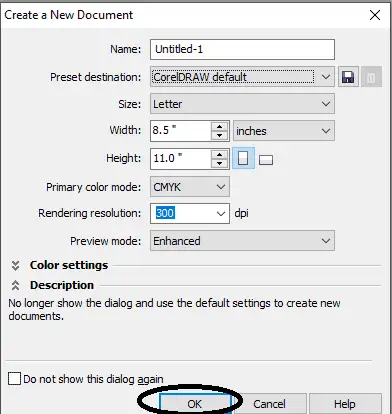Increase the Width value with the up arrow

pos(219,127)
